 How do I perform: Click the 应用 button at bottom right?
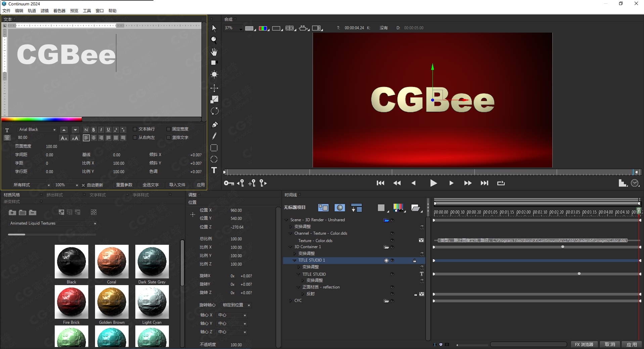[632, 345]
